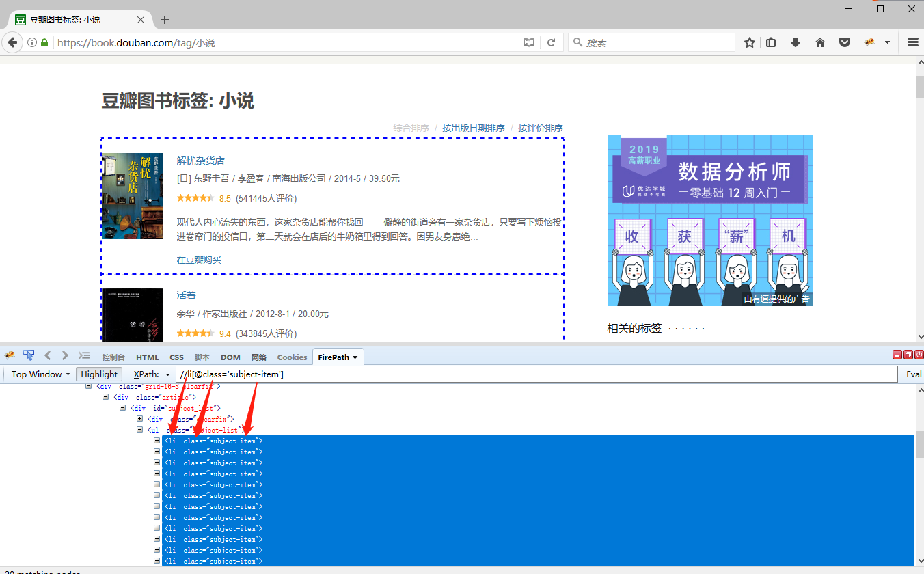Click the site info icon in address bar
The image size is (924, 574).
[x=32, y=42]
